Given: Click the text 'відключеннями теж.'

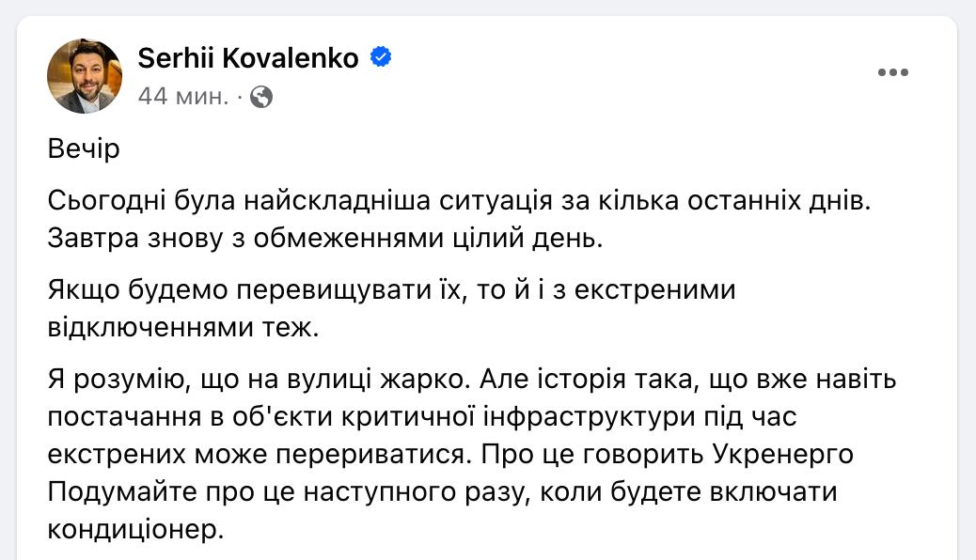Looking at the screenshot, I should tap(188, 328).
